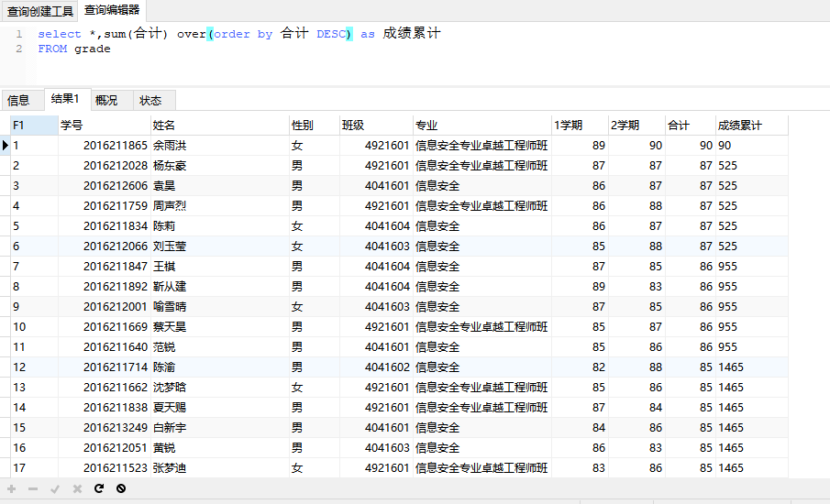Viewport: 830px width, 504px height.
Task: Select name cell 沈梦晗
Action: [220, 387]
